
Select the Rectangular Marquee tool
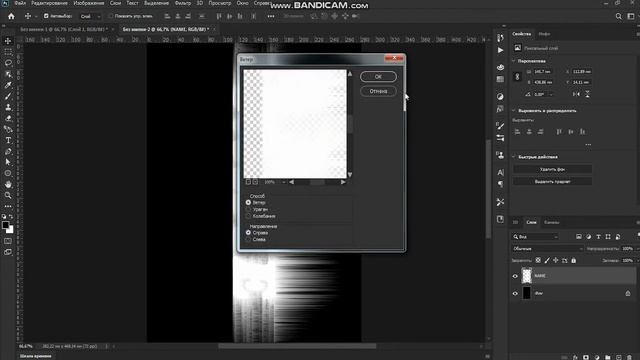click(8, 52)
